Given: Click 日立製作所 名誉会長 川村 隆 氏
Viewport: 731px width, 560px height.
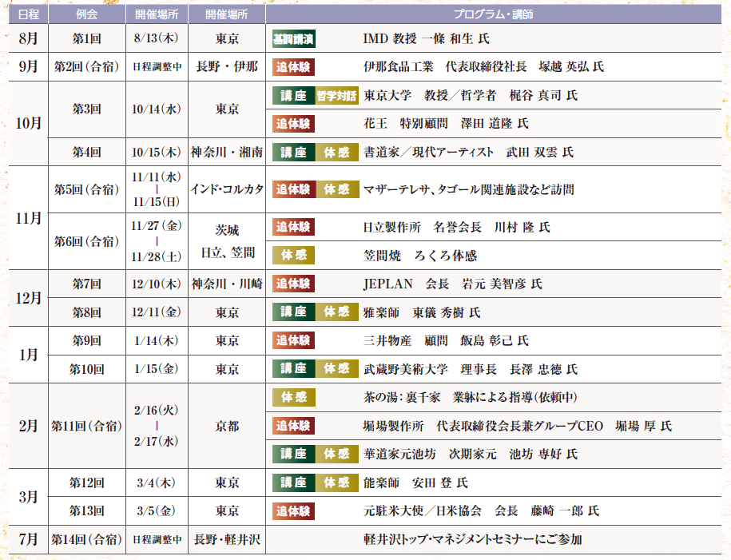Looking at the screenshot, I should (456, 227).
